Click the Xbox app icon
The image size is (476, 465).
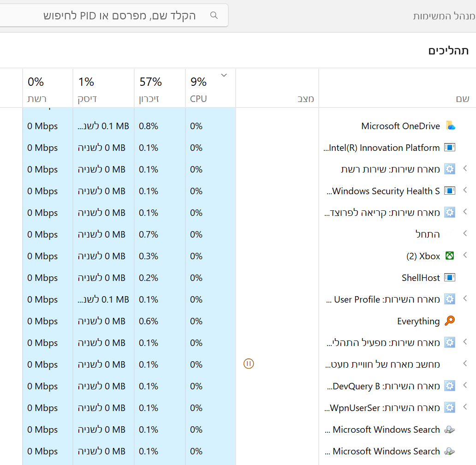[x=450, y=256]
